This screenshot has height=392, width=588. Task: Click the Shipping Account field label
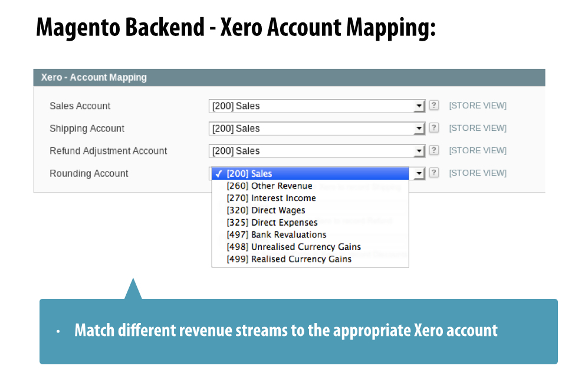tap(87, 129)
